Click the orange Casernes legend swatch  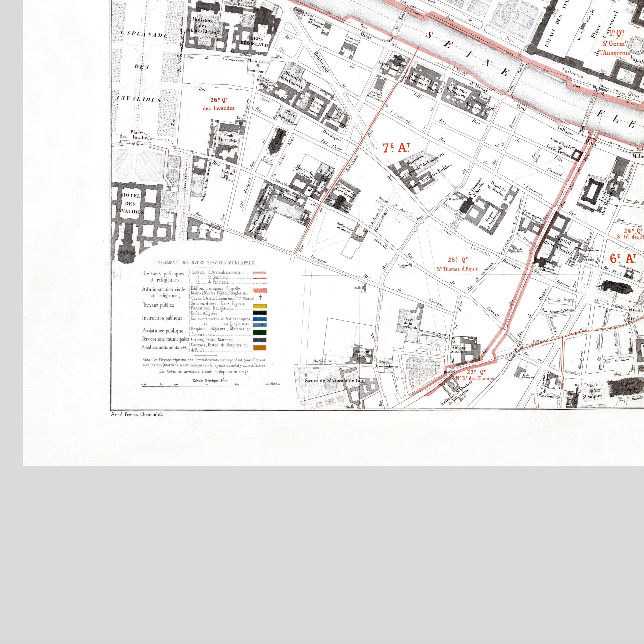[259, 348]
